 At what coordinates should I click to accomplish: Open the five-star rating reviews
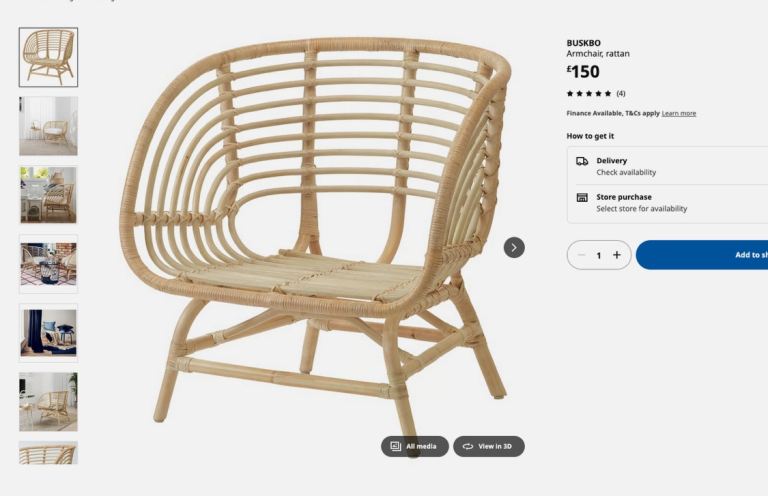click(x=596, y=93)
